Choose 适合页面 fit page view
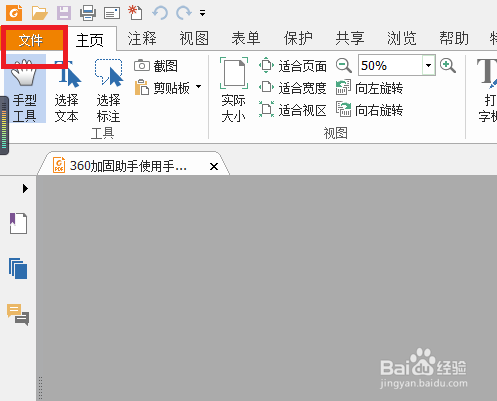Image resolution: width=497 pixels, height=401 pixels. coord(293,66)
